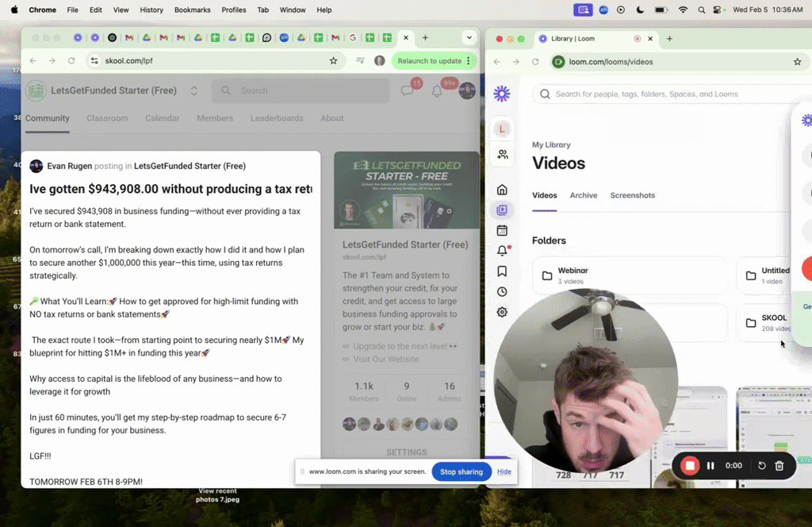This screenshot has width=812, height=527.
Task: Open Chrome three-dot menu in Skool window
Action: (469, 60)
